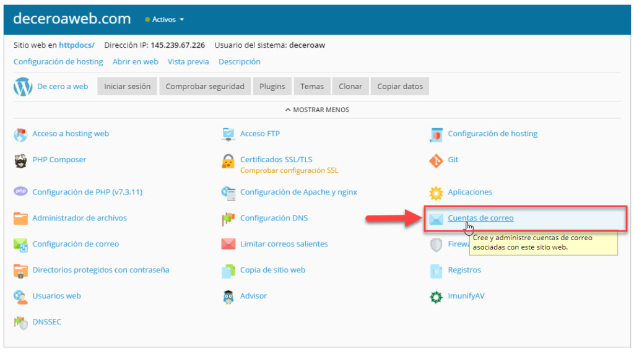
Task: Click the WordPress logo icon
Action: pyautogui.click(x=23, y=87)
